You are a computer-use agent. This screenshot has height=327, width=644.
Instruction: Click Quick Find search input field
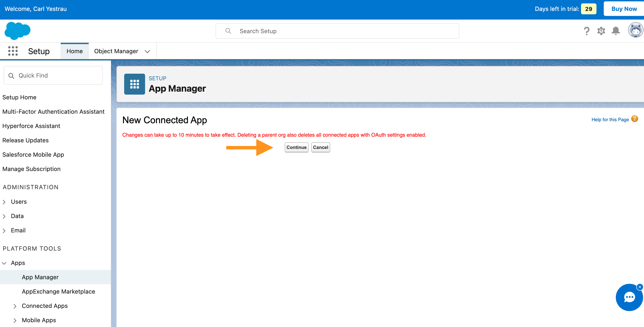click(53, 75)
